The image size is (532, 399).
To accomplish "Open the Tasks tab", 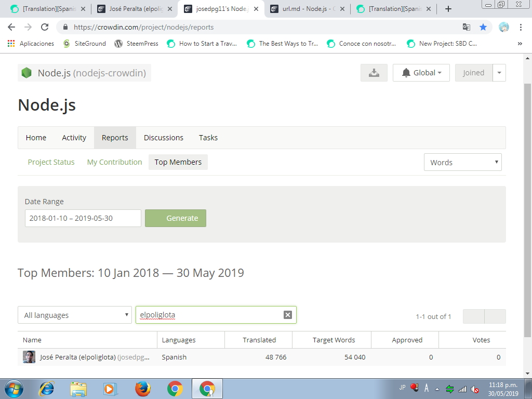I will point(208,138).
